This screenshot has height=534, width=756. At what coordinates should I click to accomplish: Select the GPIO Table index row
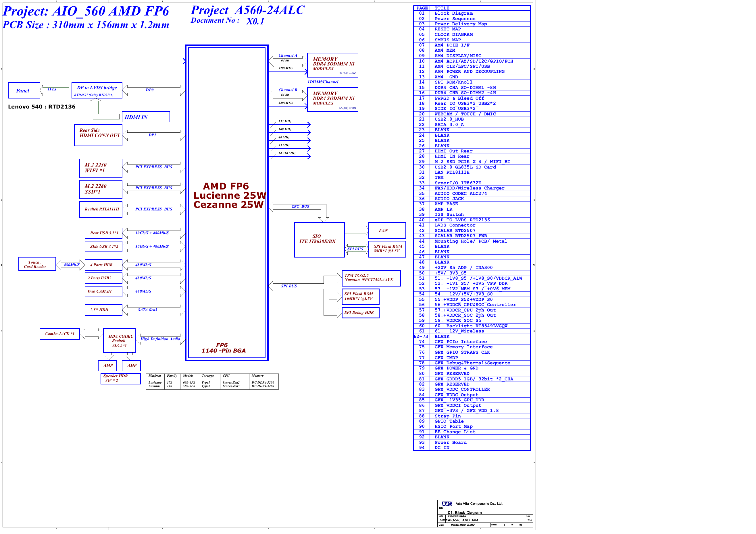[x=449, y=421]
